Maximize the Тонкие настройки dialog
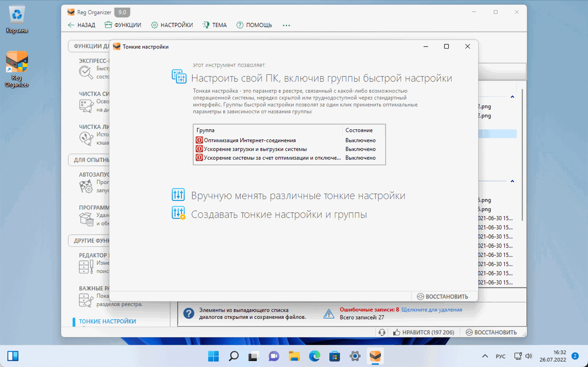Screen dimensions: 588x367 (446, 46)
